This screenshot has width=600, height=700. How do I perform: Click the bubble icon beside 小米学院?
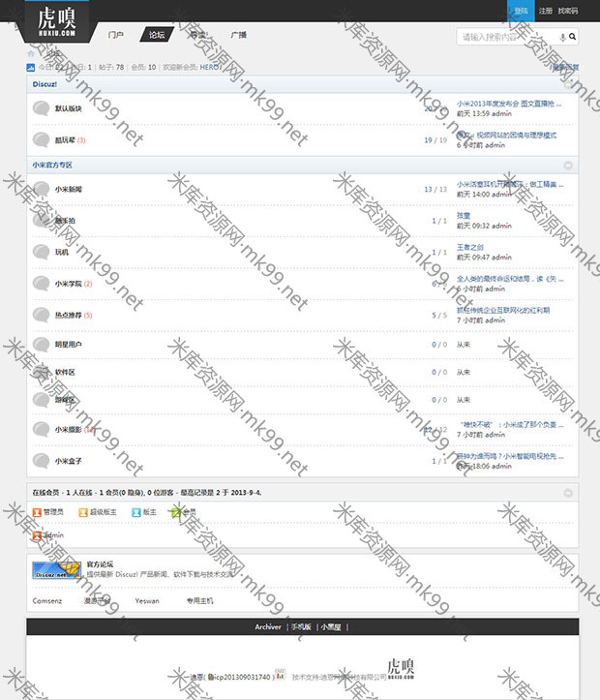click(x=41, y=284)
